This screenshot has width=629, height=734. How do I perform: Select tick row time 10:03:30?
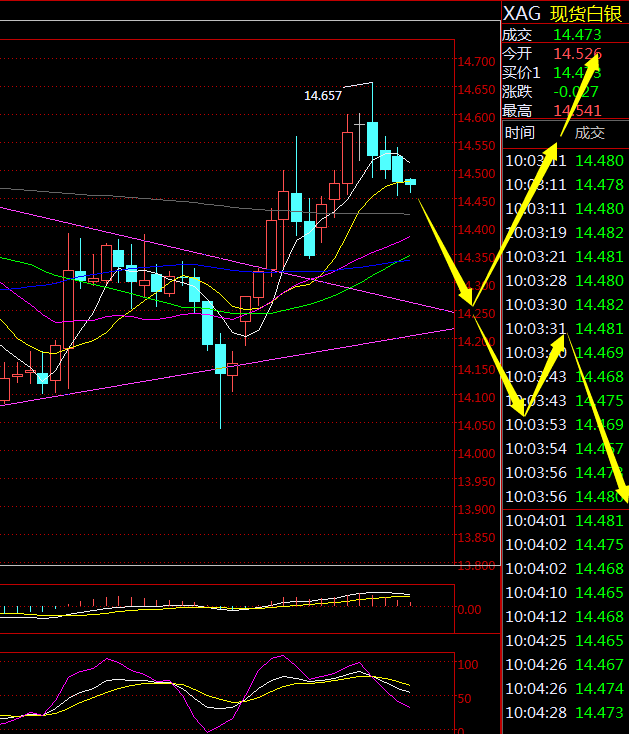pos(536,305)
